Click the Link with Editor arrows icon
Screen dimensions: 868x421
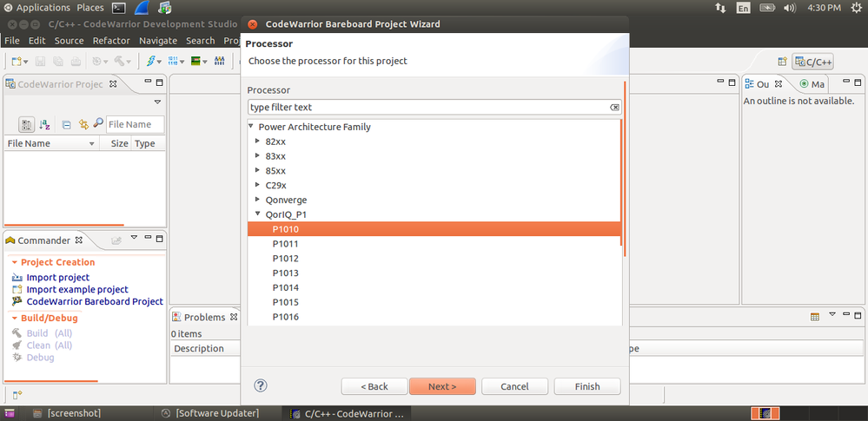point(83,124)
